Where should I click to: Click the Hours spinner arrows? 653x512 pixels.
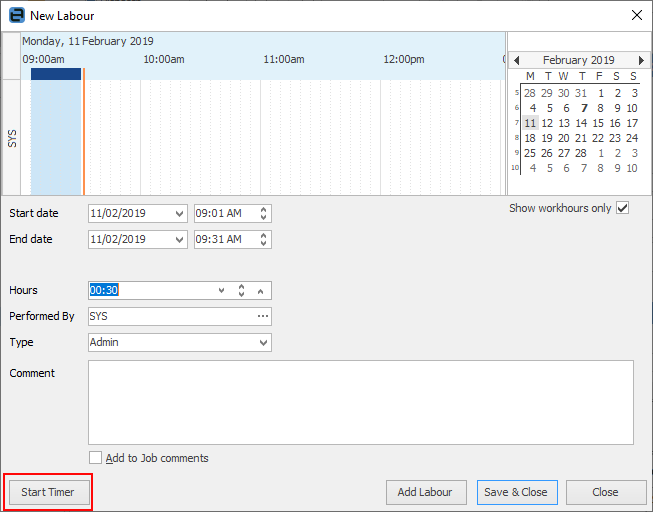[x=241, y=290]
